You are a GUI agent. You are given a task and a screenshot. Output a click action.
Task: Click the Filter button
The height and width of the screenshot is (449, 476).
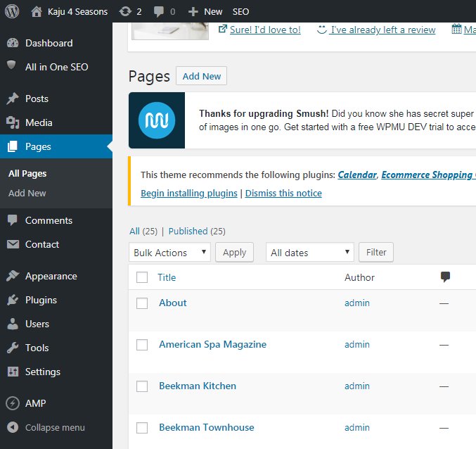coord(376,252)
